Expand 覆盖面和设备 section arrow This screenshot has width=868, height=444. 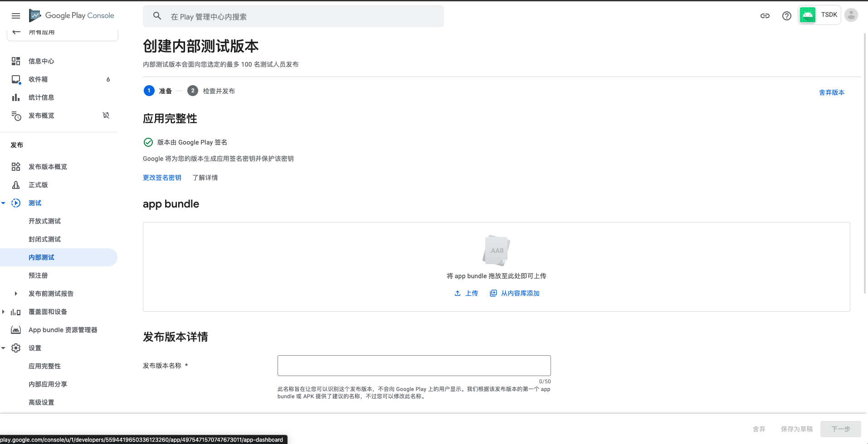coord(3,312)
